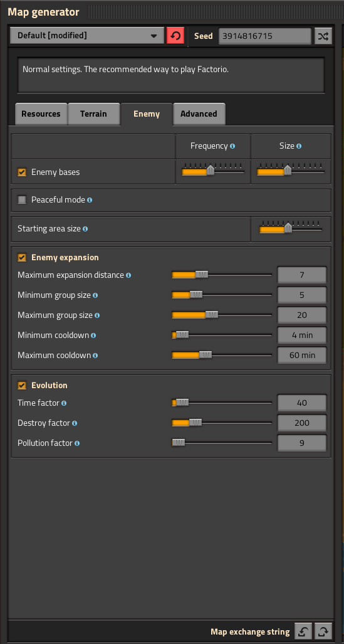Viewport: 344px width, 644px height.
Task: Click the Seed number input field
Action: 265,36
